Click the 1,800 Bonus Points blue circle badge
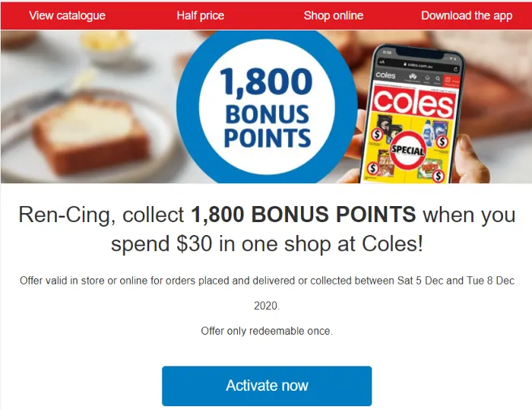532x410 pixels. point(266,107)
